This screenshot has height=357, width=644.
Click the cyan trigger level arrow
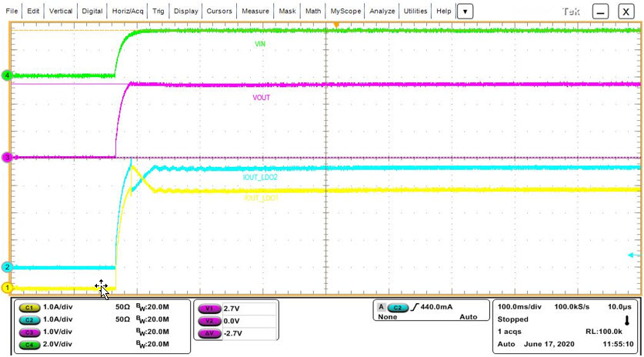point(634,255)
